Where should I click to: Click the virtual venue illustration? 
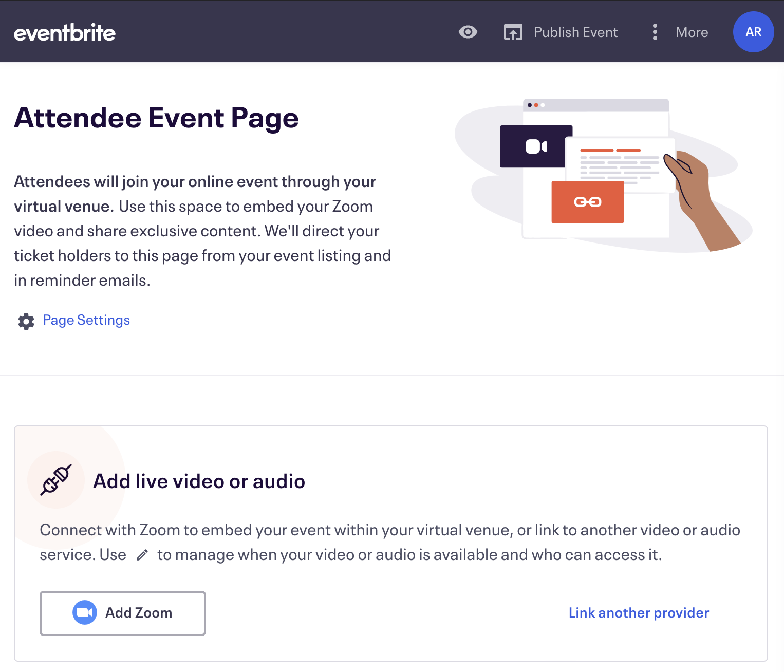point(604,175)
